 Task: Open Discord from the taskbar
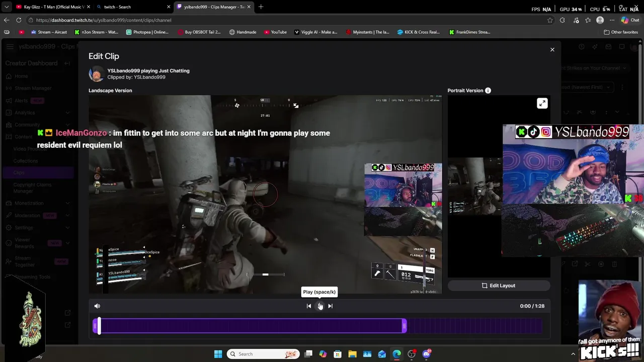tap(427, 354)
